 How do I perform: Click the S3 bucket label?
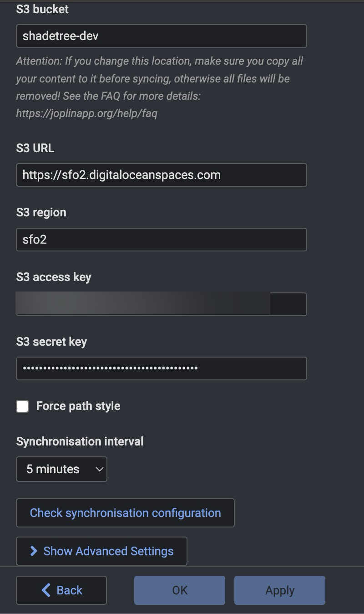pyautogui.click(x=42, y=9)
